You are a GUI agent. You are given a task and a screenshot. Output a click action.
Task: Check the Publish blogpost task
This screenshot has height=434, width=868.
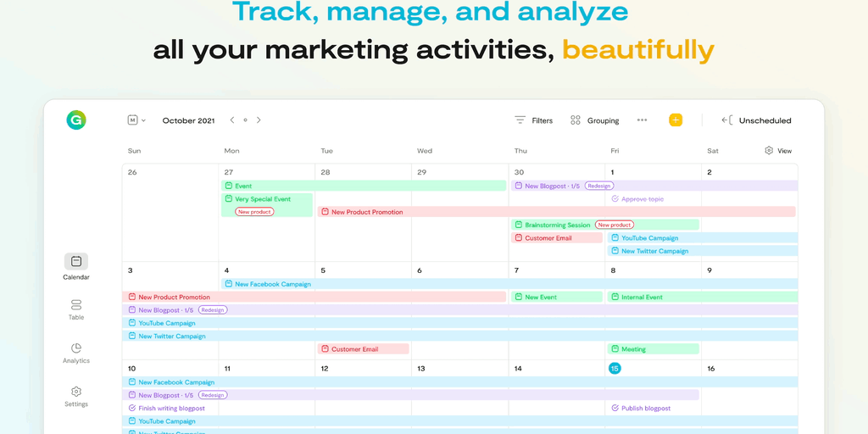615,409
